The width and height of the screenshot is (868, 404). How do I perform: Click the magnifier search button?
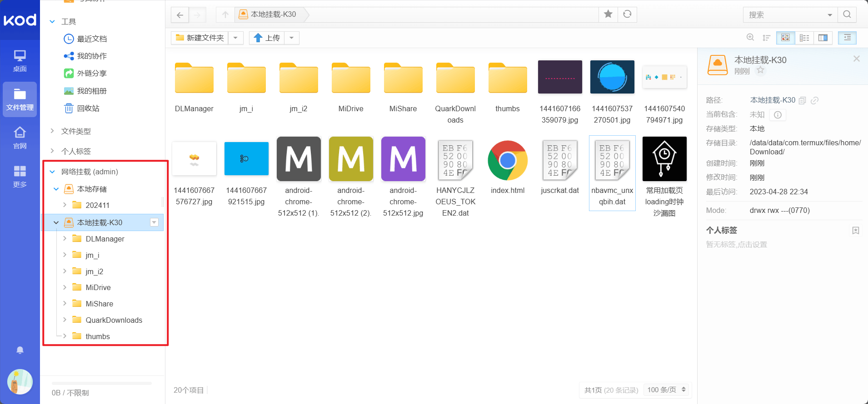coord(847,15)
